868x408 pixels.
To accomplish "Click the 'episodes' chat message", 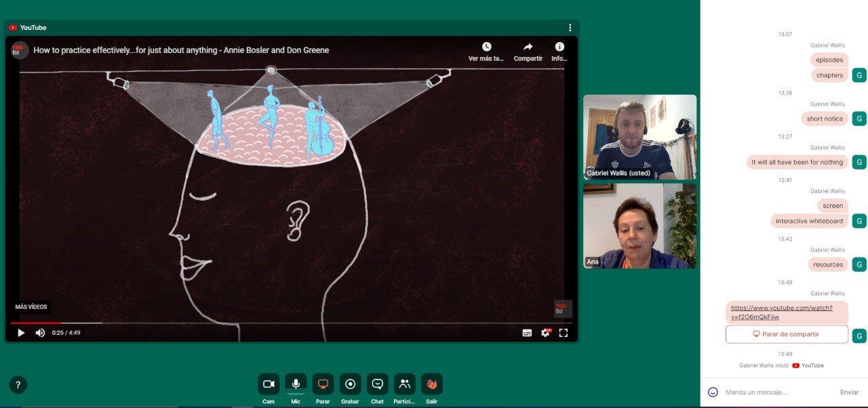I will 829,60.
